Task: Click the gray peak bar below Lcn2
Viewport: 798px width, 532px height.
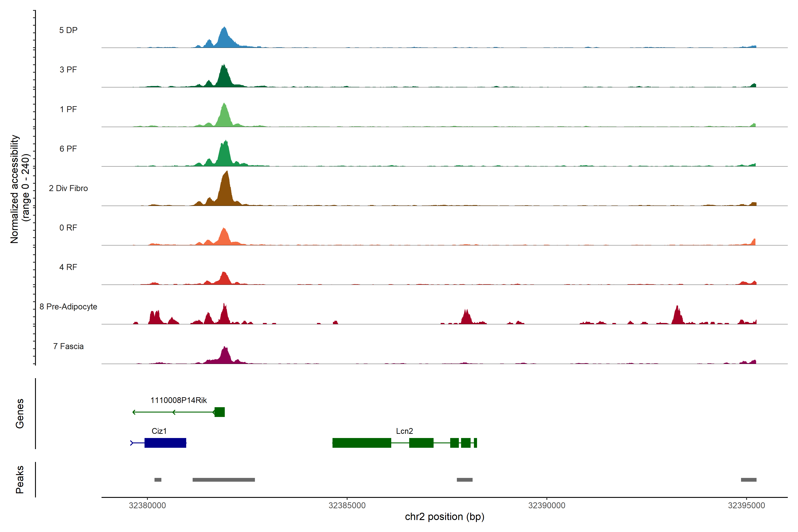Action: (x=464, y=480)
